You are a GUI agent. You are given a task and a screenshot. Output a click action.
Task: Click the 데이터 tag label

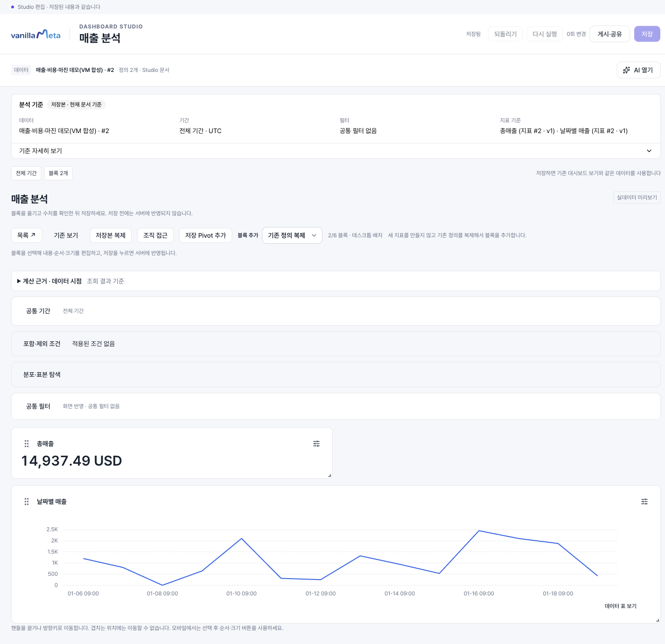tap(21, 70)
